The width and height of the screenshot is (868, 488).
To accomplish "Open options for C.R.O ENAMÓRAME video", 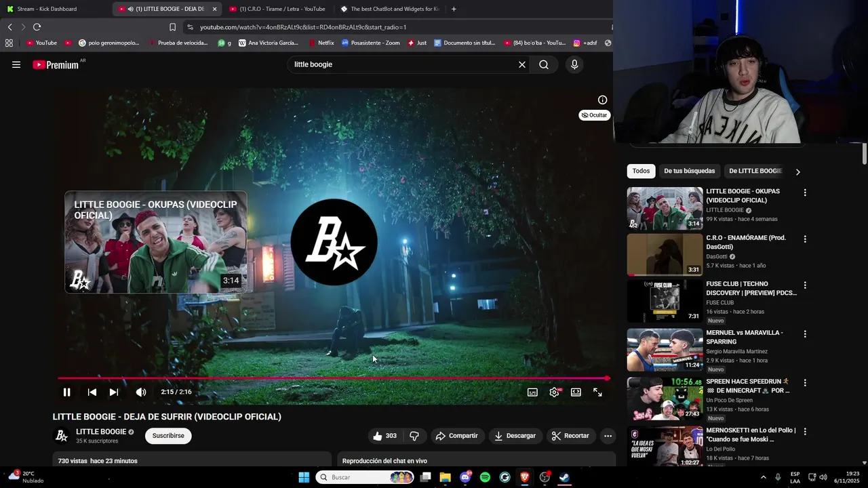I will click(805, 239).
